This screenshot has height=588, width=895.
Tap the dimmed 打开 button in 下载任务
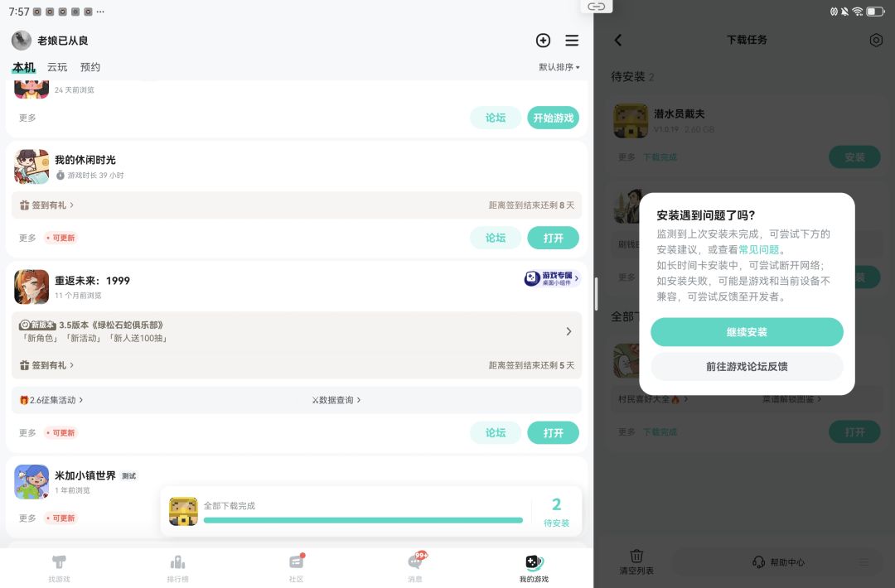click(x=854, y=432)
